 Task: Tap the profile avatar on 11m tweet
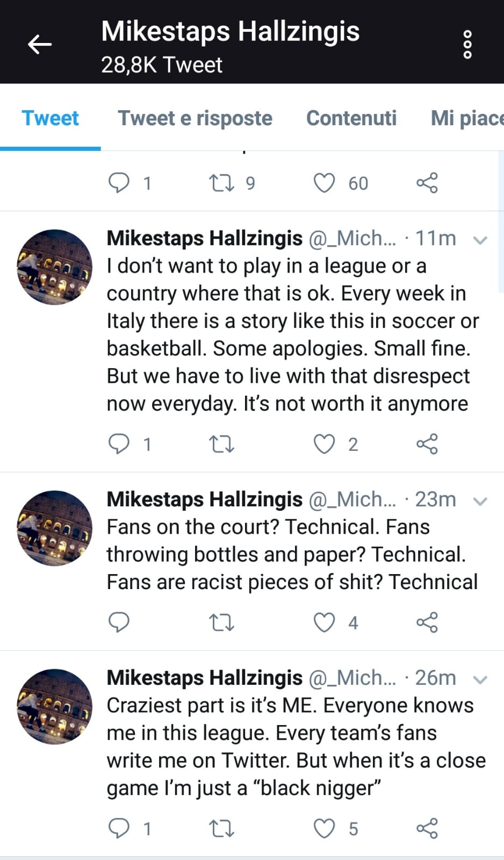coord(54,267)
